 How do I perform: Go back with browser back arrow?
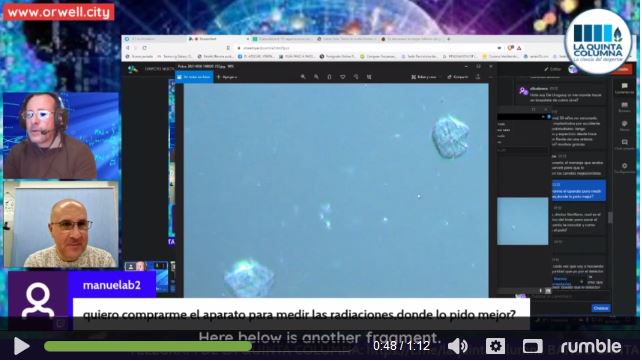128,48
